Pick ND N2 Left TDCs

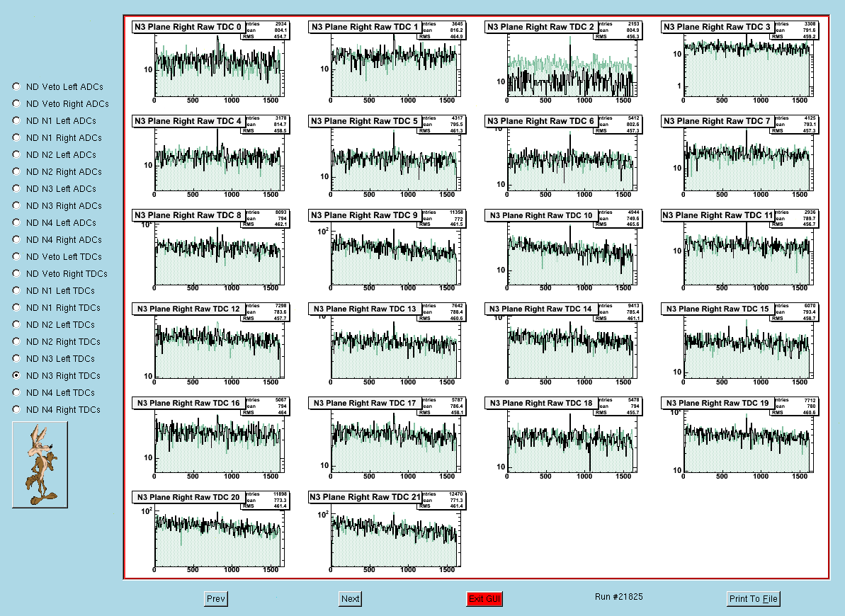(x=16, y=324)
